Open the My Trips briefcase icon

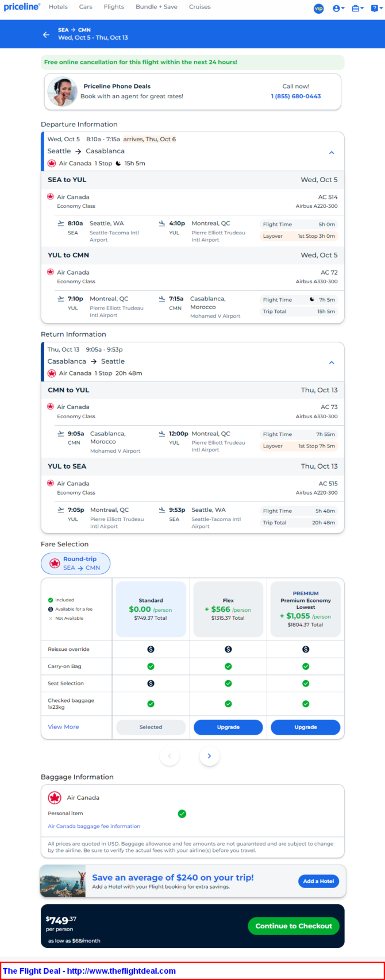357,8
